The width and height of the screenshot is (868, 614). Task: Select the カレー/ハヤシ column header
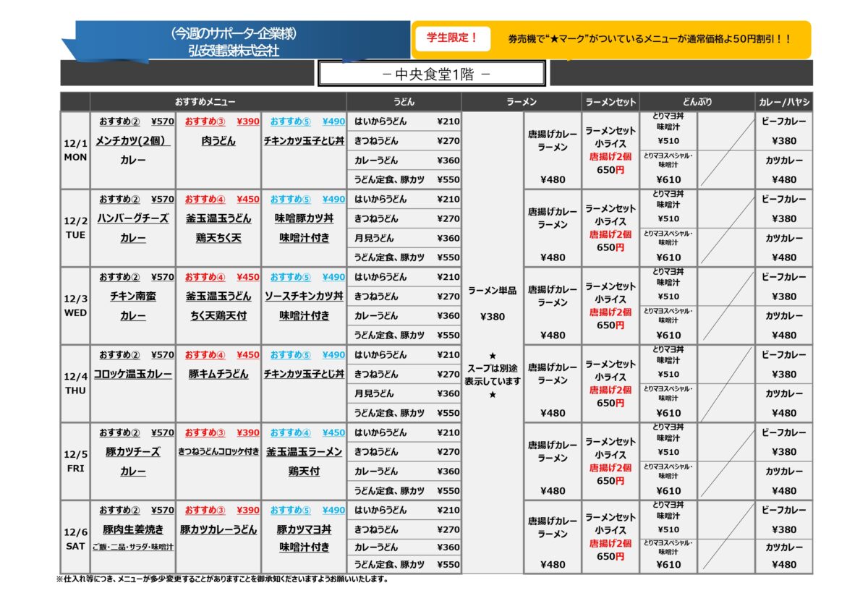784,102
